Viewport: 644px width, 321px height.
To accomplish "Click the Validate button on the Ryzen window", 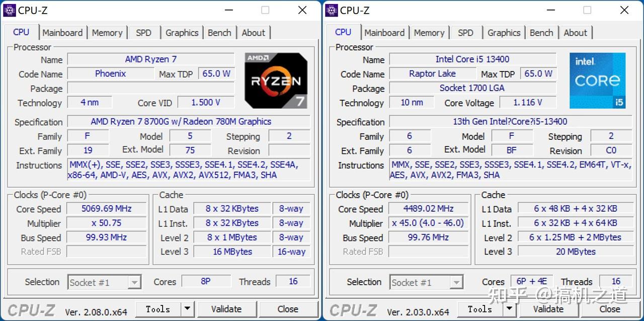I will point(227,309).
